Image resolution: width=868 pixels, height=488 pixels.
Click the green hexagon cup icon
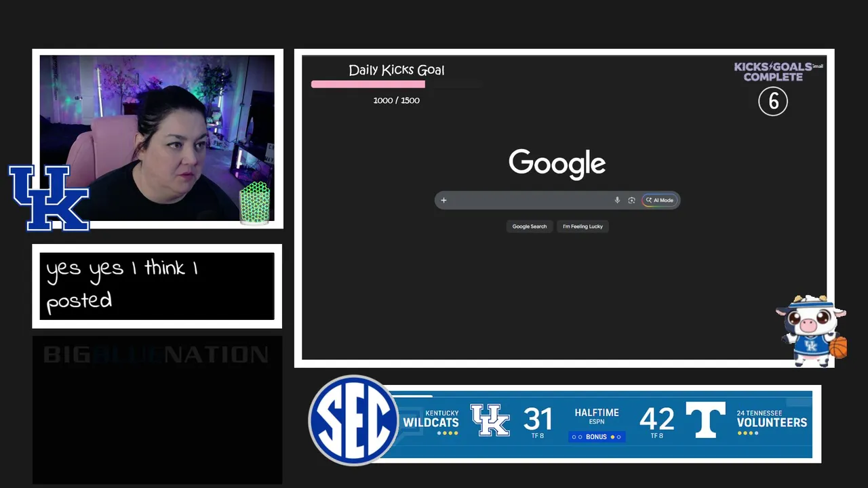point(255,202)
